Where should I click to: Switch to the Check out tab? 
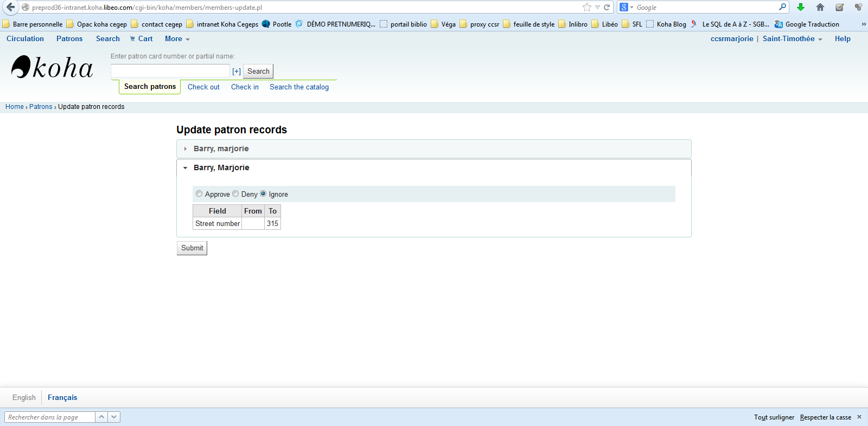click(203, 87)
